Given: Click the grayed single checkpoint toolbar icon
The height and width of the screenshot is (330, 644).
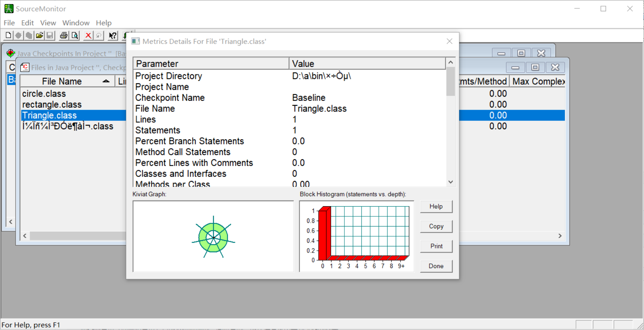Looking at the screenshot, I should click(x=18, y=35).
